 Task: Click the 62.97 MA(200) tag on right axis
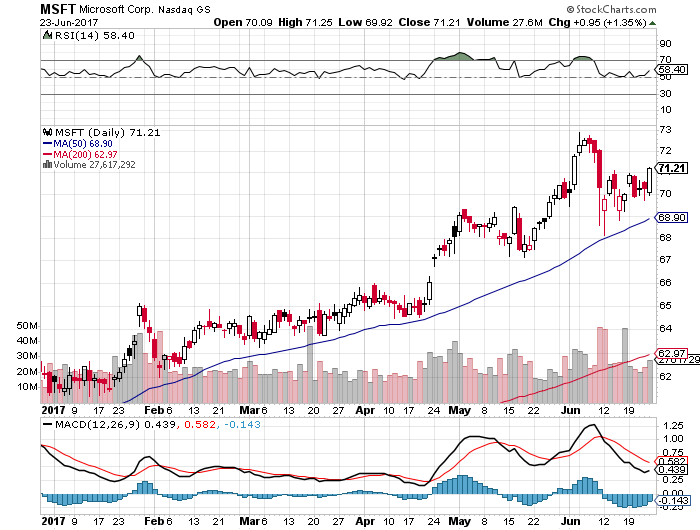point(669,353)
